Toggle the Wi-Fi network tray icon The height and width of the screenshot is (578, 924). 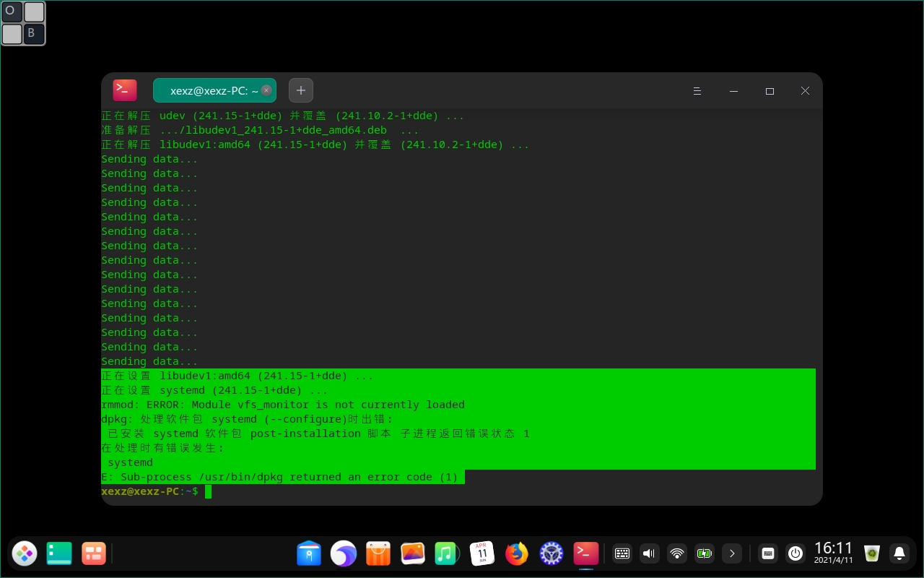[676, 553]
